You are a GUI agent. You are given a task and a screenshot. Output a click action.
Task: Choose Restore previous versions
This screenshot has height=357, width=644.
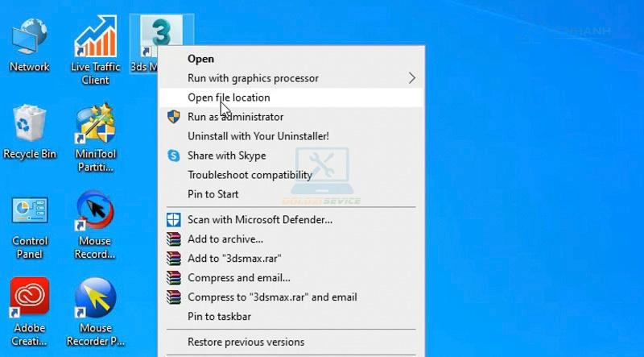291,342
